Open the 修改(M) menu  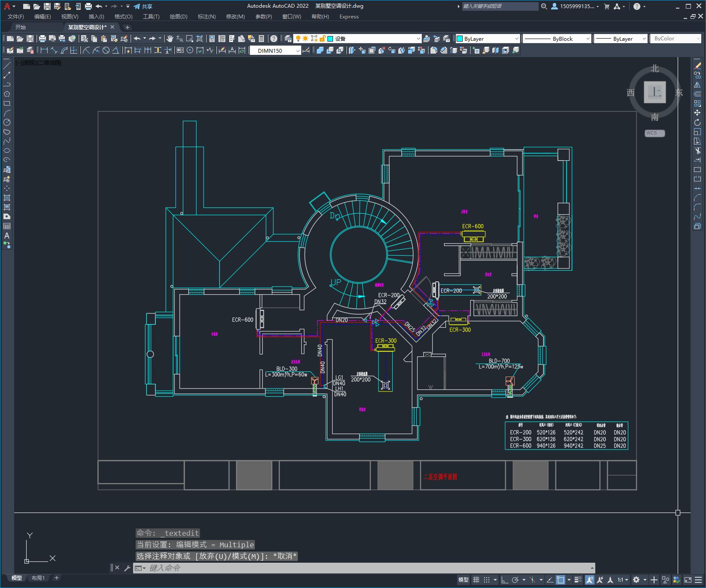tap(236, 17)
